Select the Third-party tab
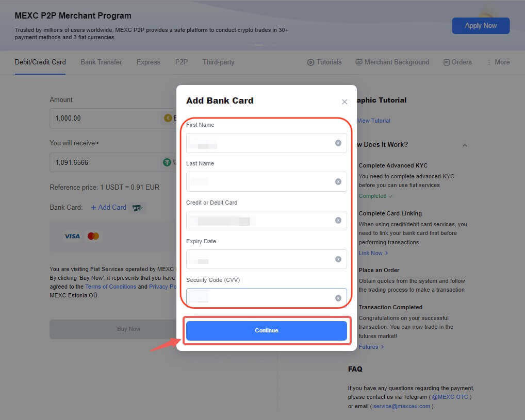Image resolution: width=525 pixels, height=420 pixels. (218, 62)
